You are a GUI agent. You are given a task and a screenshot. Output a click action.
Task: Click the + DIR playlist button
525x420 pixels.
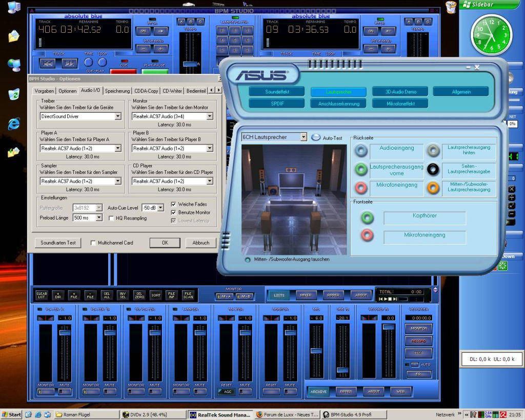tap(58, 295)
